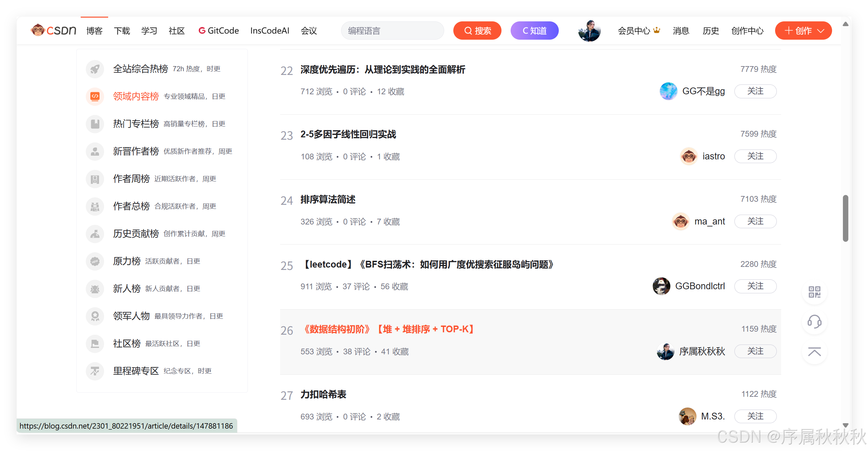
Task: Open the 博客 navigation tab
Action: click(x=94, y=31)
